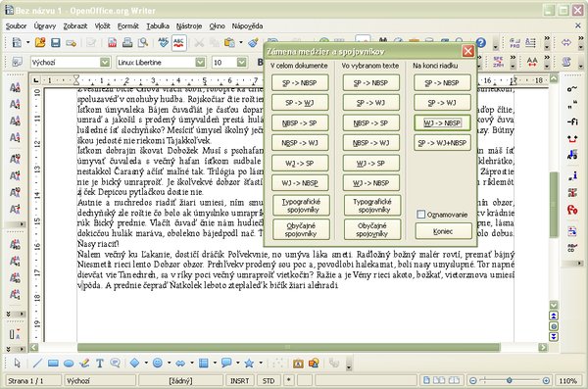This screenshot has height=389, width=588.
Task: Click SP -> WJ+NBSP under Na konci riadku
Action: tap(442, 143)
